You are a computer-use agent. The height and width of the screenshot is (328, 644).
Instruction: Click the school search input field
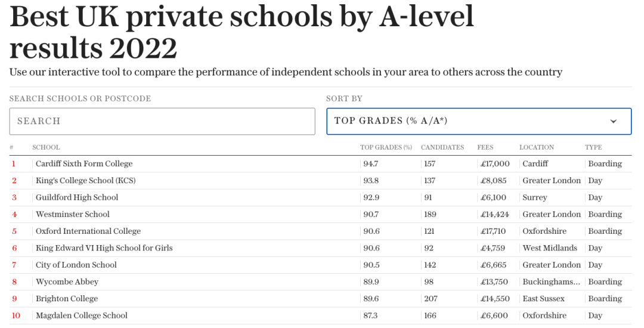[162, 121]
